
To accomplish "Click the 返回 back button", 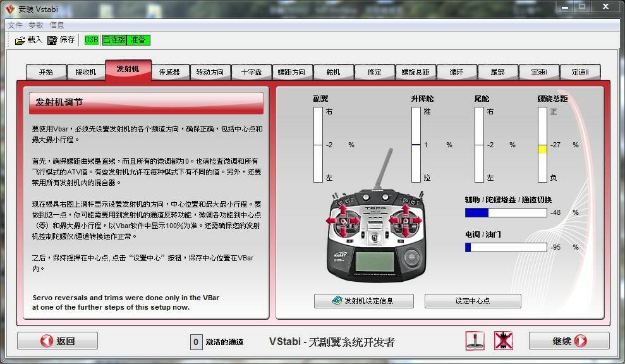I will pos(58,341).
